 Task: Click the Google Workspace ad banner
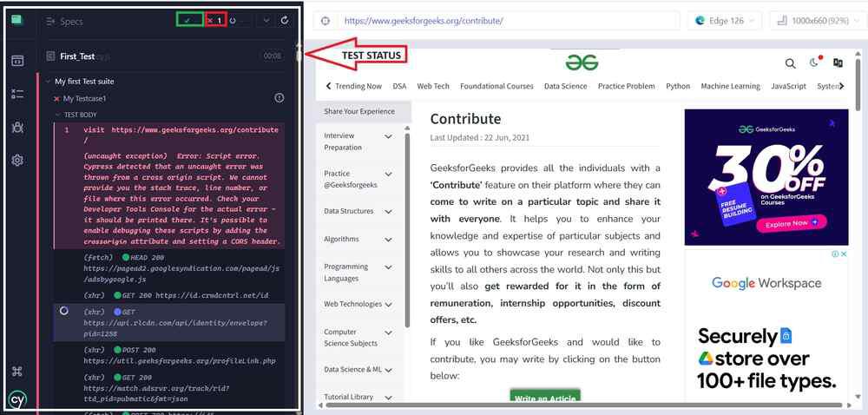point(766,325)
